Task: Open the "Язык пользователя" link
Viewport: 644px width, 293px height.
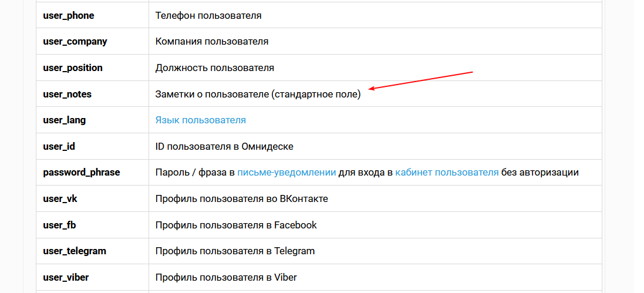Action: 200,120
